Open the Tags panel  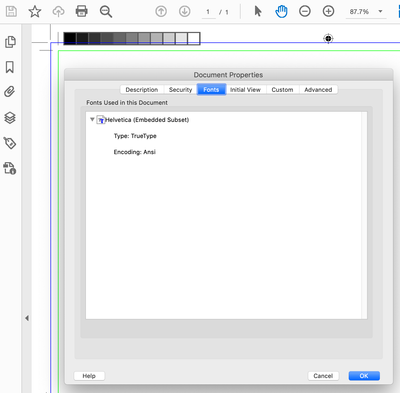point(10,143)
